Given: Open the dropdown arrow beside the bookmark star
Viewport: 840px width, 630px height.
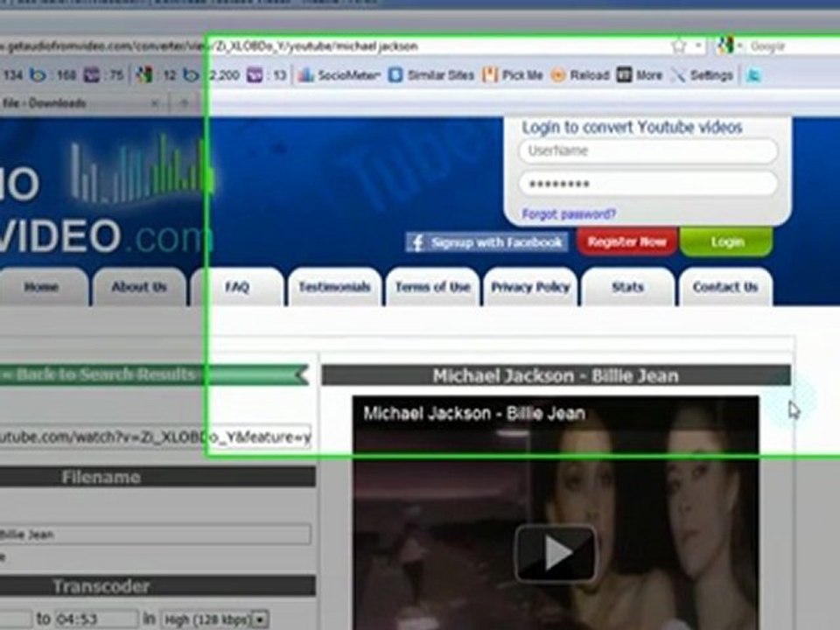Looking at the screenshot, I should pos(698,46).
